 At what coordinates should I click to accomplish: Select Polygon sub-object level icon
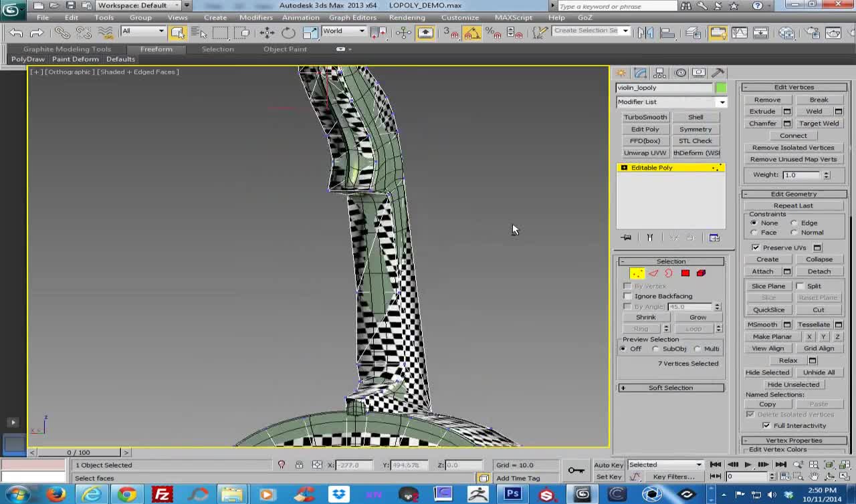685,273
